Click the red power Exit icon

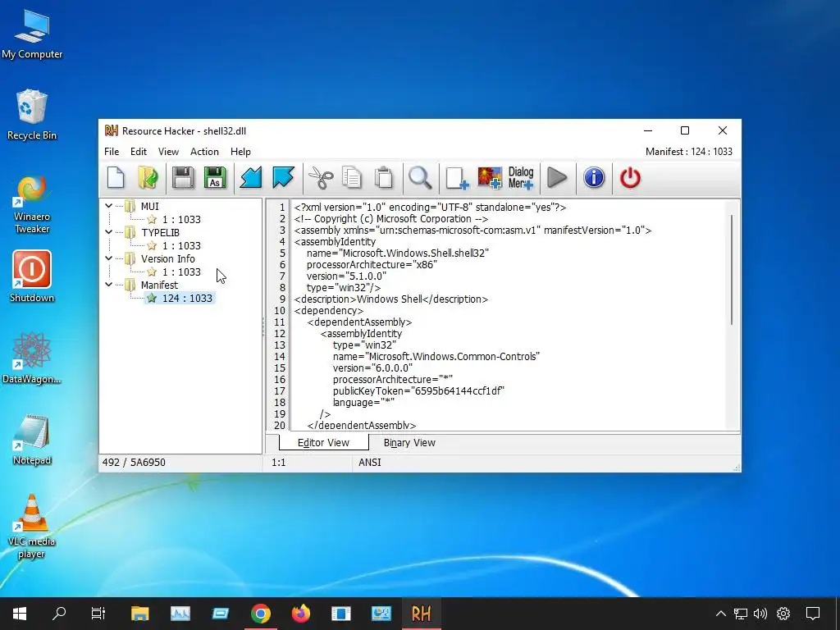coord(630,178)
